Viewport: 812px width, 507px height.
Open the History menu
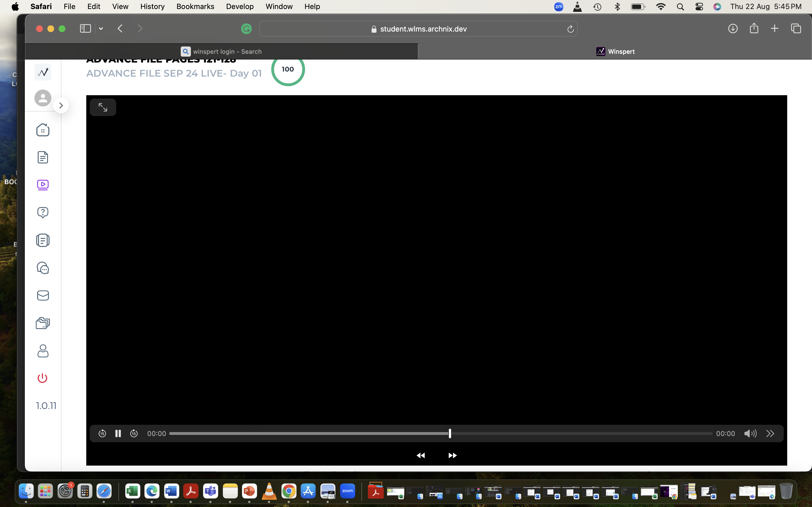click(152, 6)
